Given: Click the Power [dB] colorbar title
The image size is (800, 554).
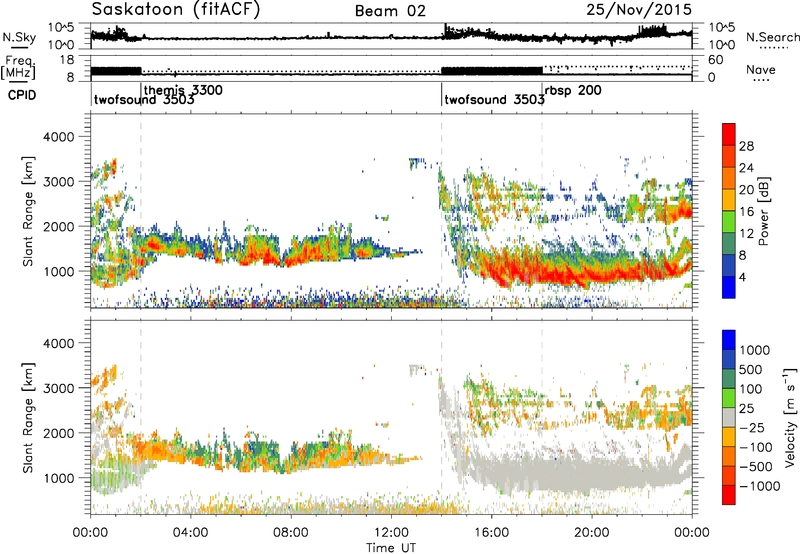Looking at the screenshot, I should click(763, 211).
